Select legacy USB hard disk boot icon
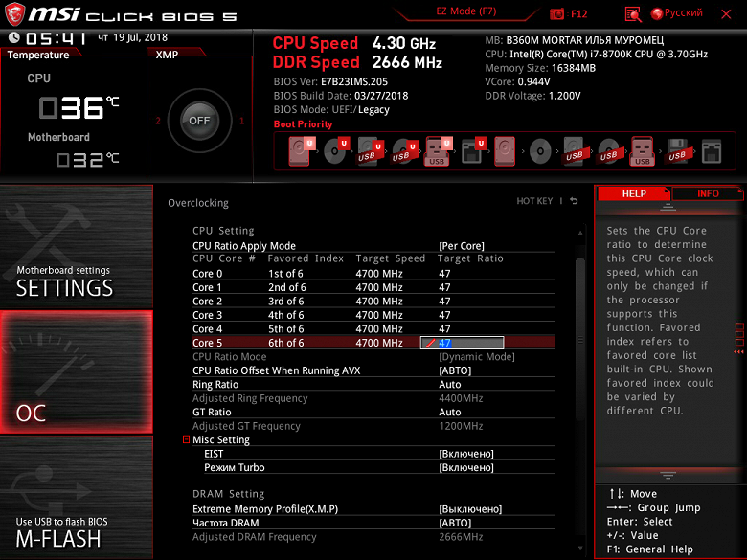The width and height of the screenshot is (747, 560). tap(574, 151)
